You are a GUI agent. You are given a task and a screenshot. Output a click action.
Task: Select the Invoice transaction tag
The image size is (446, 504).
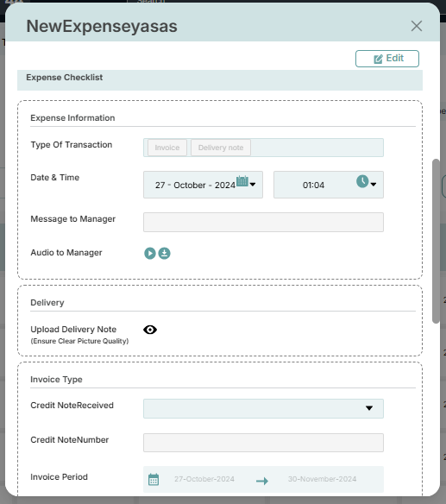point(167,148)
